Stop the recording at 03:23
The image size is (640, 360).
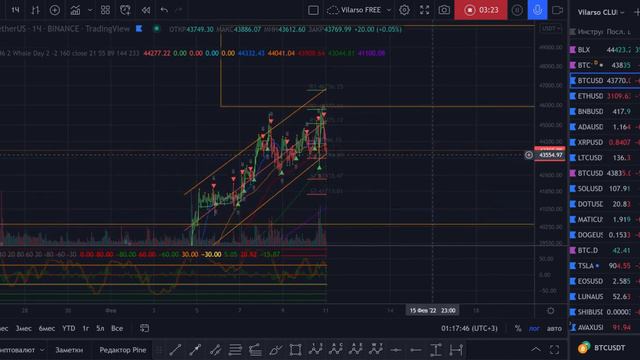pos(481,10)
